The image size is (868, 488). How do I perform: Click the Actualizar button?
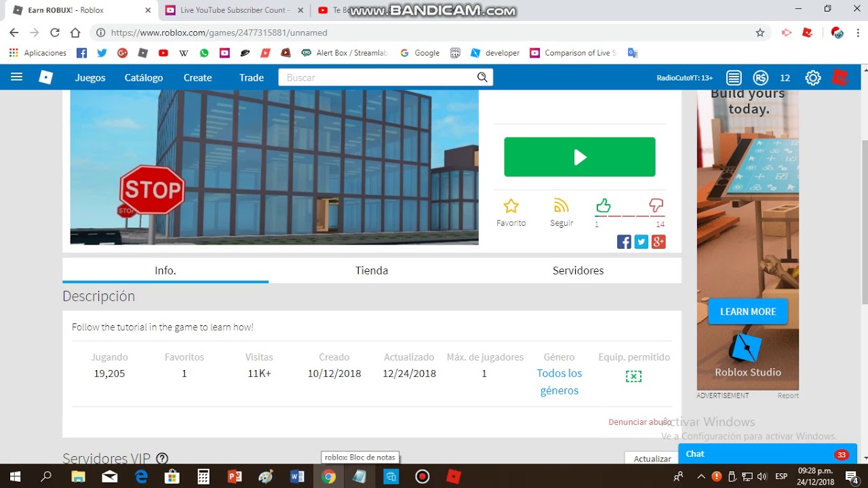[652, 459]
